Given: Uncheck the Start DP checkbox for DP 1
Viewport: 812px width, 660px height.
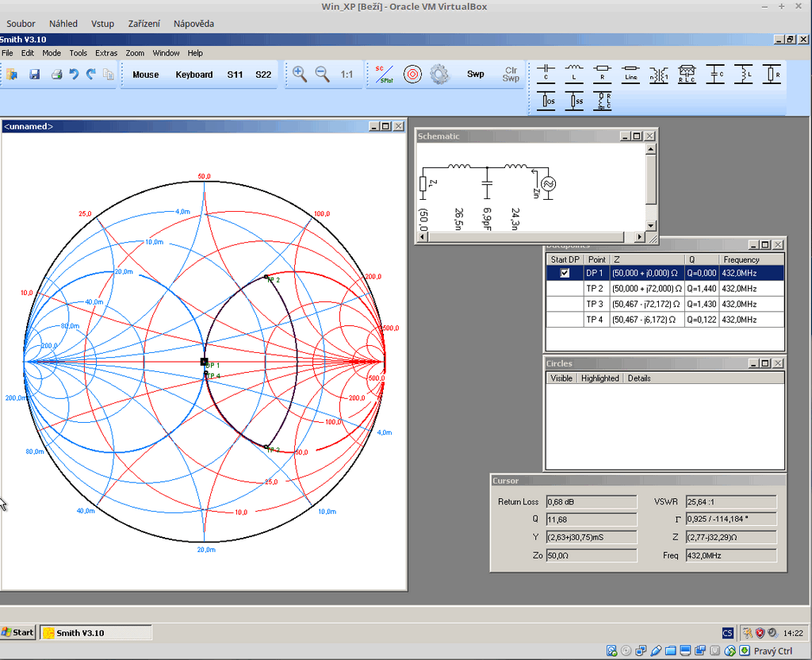Looking at the screenshot, I should click(x=565, y=273).
